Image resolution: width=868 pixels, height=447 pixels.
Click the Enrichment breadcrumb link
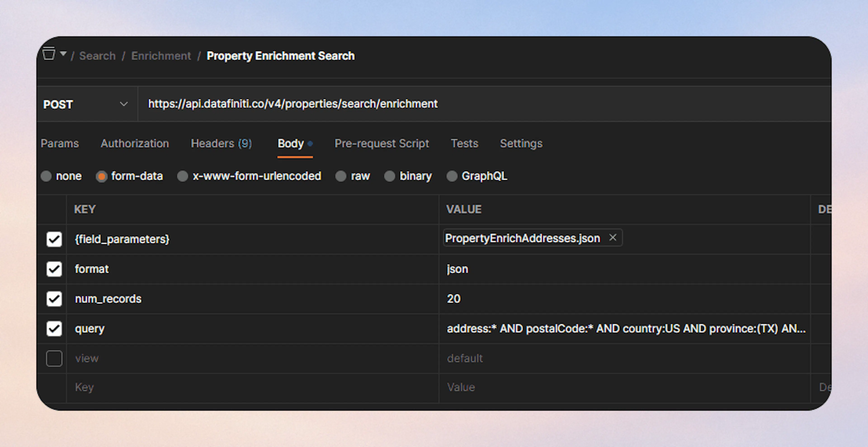point(161,56)
